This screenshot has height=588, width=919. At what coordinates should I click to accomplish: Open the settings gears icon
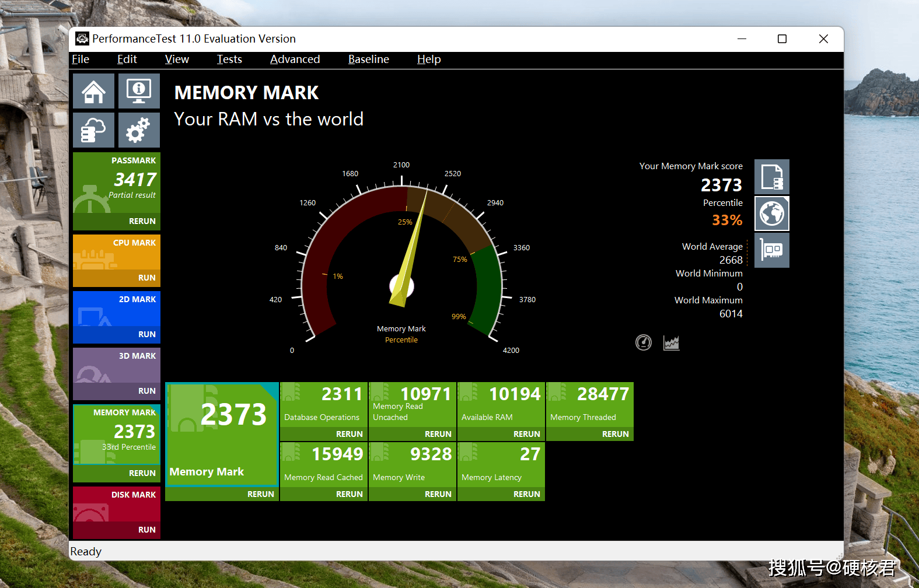[x=139, y=130]
